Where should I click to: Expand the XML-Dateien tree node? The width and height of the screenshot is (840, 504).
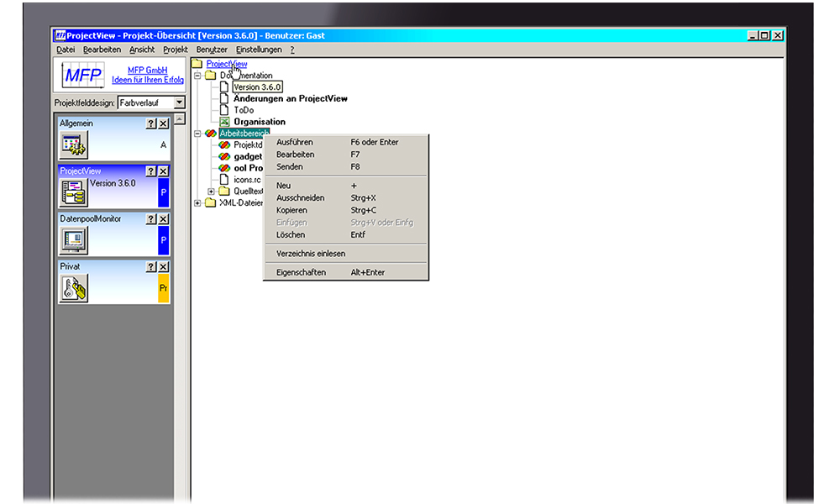197,203
